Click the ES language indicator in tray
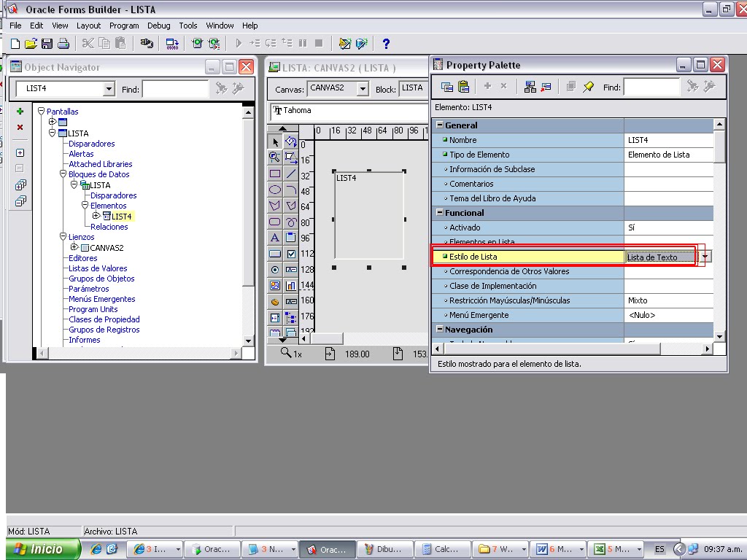The height and width of the screenshot is (560, 747). point(659,549)
